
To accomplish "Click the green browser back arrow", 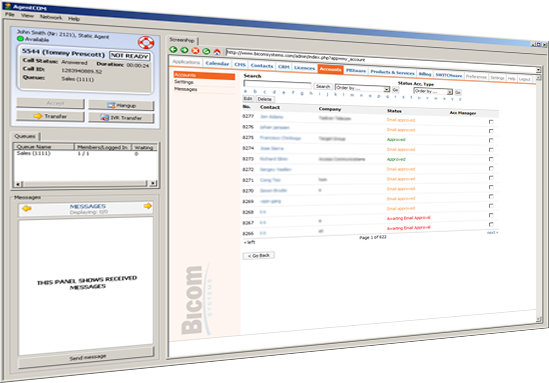I will (173, 49).
